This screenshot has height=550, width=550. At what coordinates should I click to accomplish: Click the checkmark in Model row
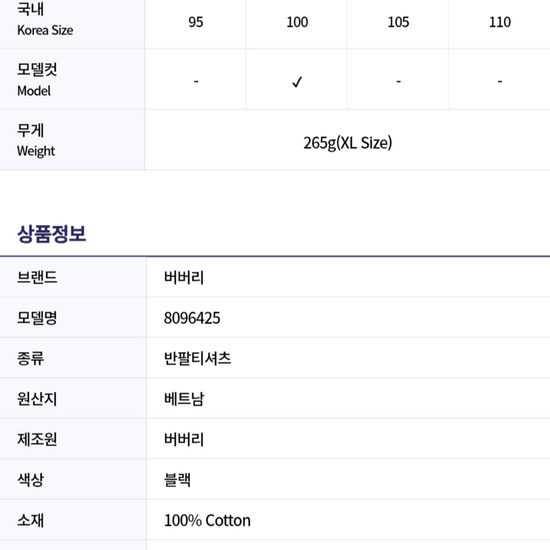pos(297,82)
